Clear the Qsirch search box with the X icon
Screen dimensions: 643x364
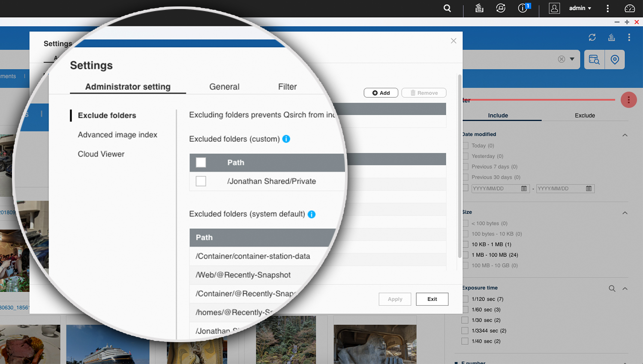point(562,59)
